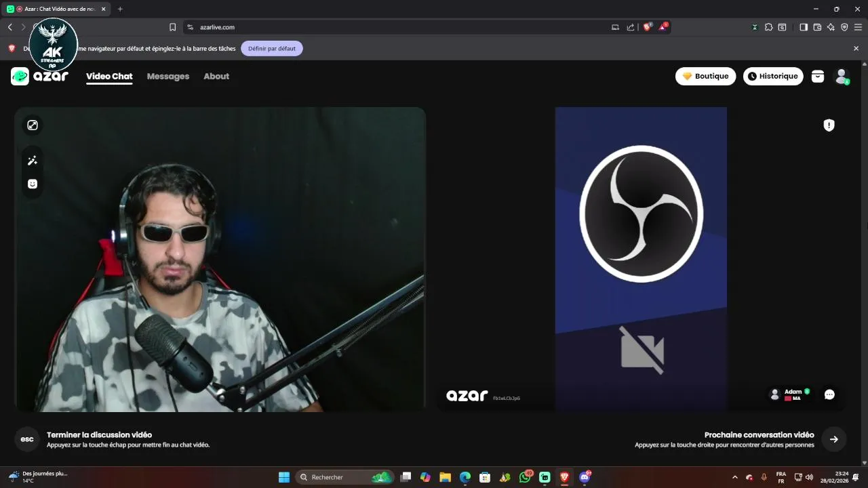This screenshot has width=868, height=488.
Task: Open the browser hamburger main menu
Action: click(x=858, y=27)
